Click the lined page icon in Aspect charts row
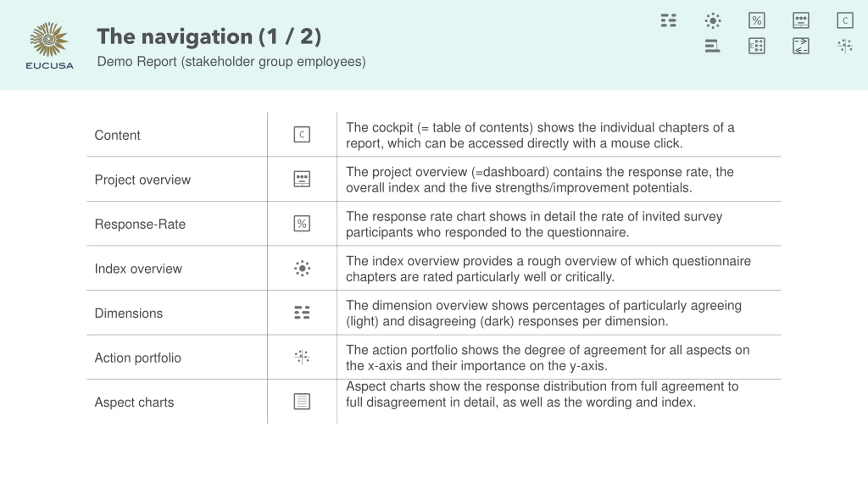Screen dimensions: 868x488 point(302,402)
